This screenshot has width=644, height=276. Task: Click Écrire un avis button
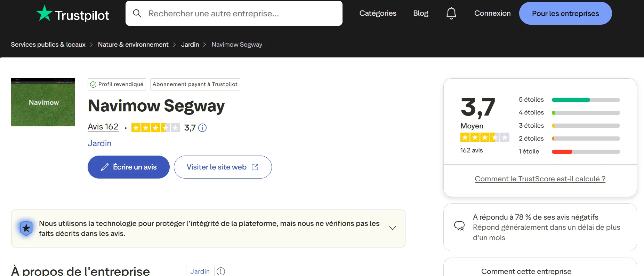[129, 167]
